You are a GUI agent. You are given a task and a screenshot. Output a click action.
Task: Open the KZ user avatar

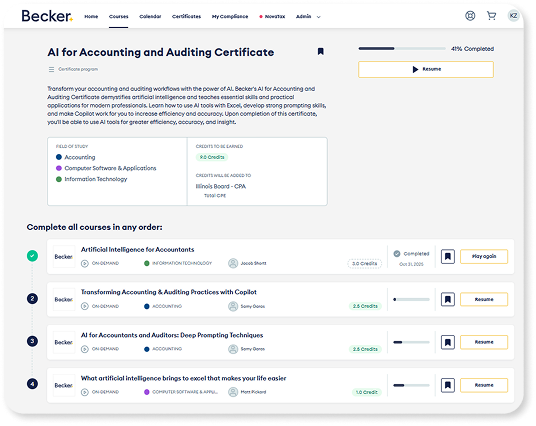tap(513, 16)
